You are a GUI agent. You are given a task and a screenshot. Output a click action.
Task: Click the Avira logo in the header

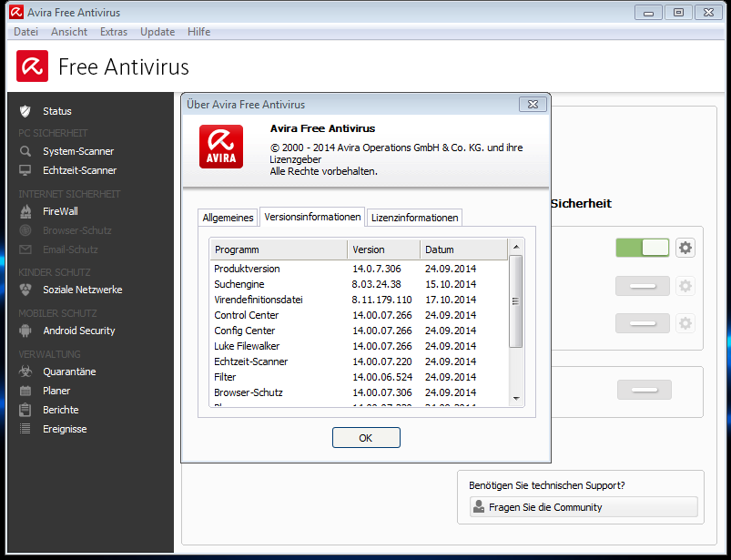point(32,66)
